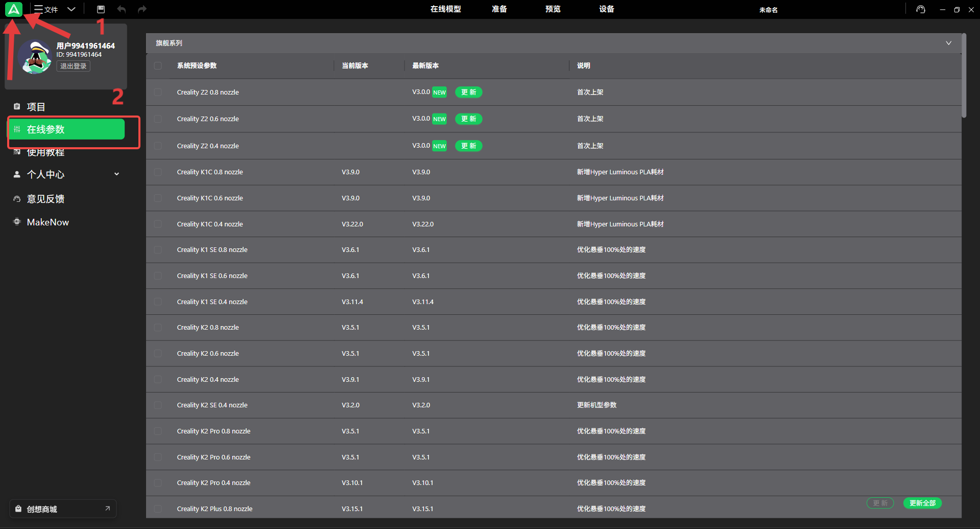Switch to the 准备 tab
Viewport: 980px width, 529px height.
pyautogui.click(x=499, y=9)
